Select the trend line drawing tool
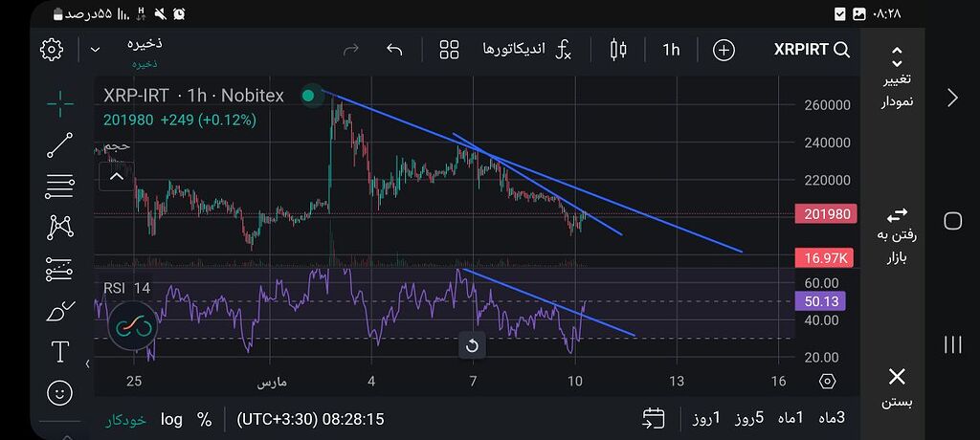Screen dimensions: 980x440 pos(59,144)
